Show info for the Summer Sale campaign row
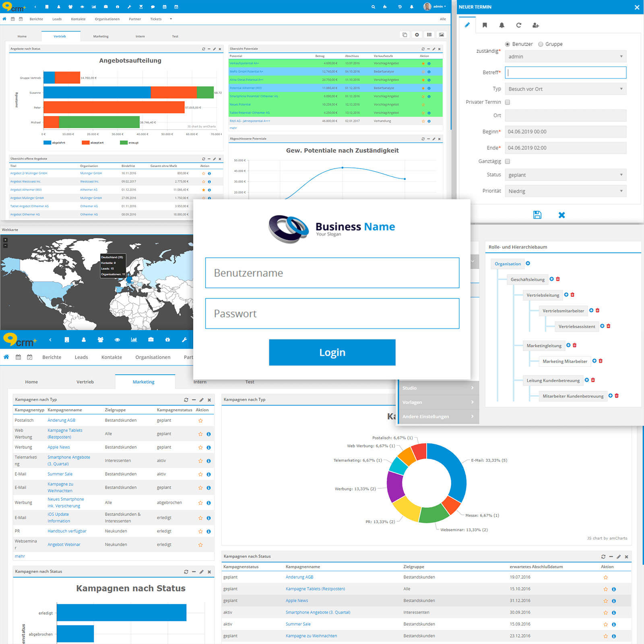The image size is (644, 644). (x=208, y=474)
